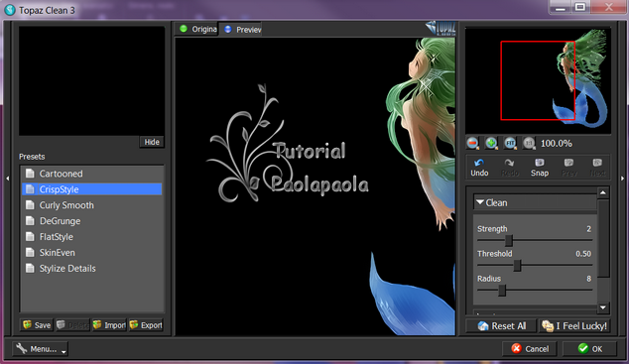The height and width of the screenshot is (364, 629).
Task: Select the Cartooned preset
Action: 92,174
